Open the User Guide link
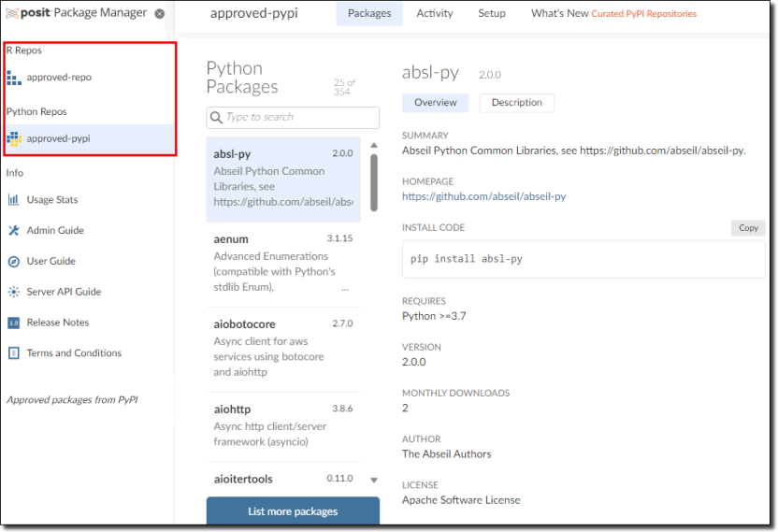Image resolution: width=778 pixels, height=532 pixels. coord(51,262)
